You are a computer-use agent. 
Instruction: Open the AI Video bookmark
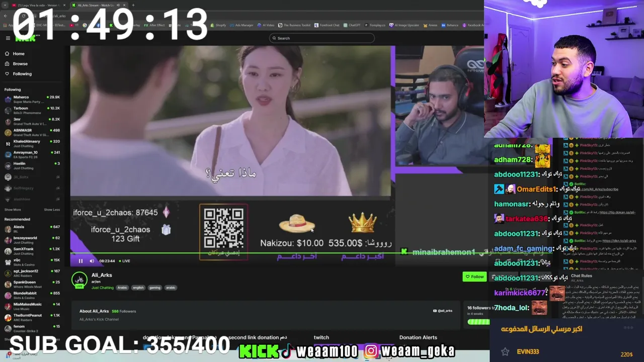[266, 25]
